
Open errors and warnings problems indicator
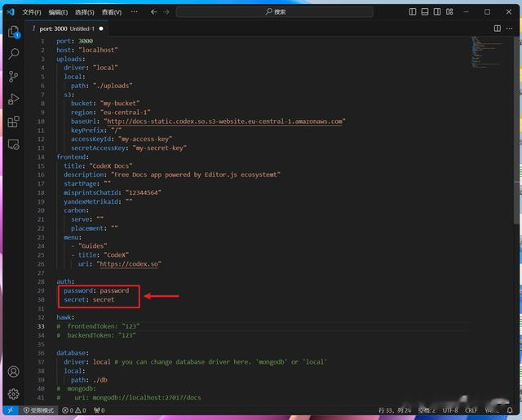[74, 410]
